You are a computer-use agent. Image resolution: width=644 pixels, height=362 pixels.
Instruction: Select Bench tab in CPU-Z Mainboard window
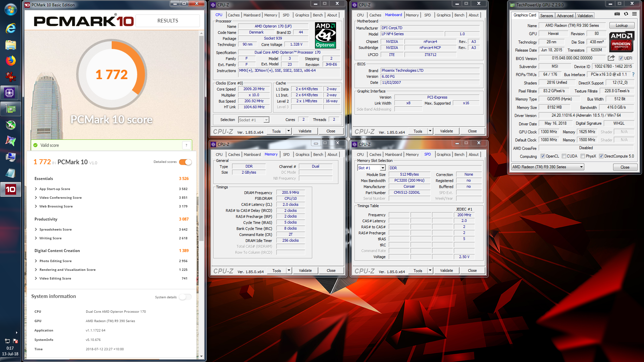tap(459, 15)
